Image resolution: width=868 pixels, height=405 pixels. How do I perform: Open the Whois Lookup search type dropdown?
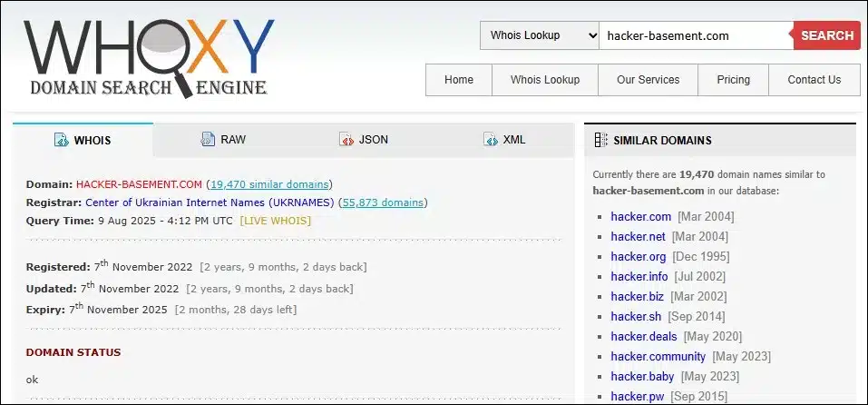tap(539, 35)
